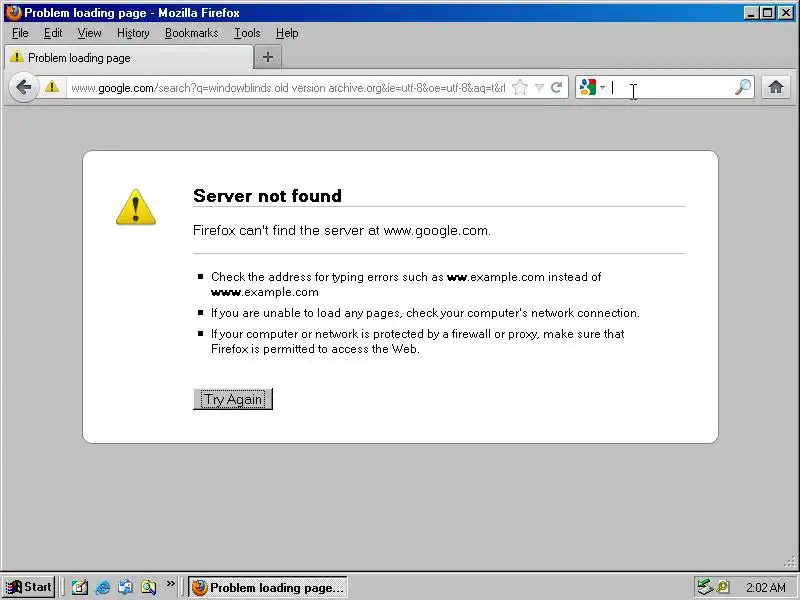Open the Google search engine selector
The height and width of the screenshot is (600, 800).
(x=592, y=87)
